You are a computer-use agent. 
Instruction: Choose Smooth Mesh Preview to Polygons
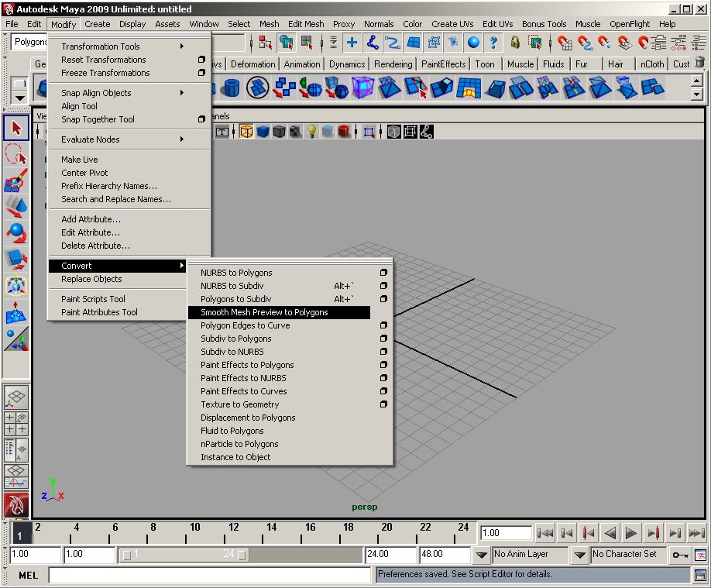click(x=279, y=312)
